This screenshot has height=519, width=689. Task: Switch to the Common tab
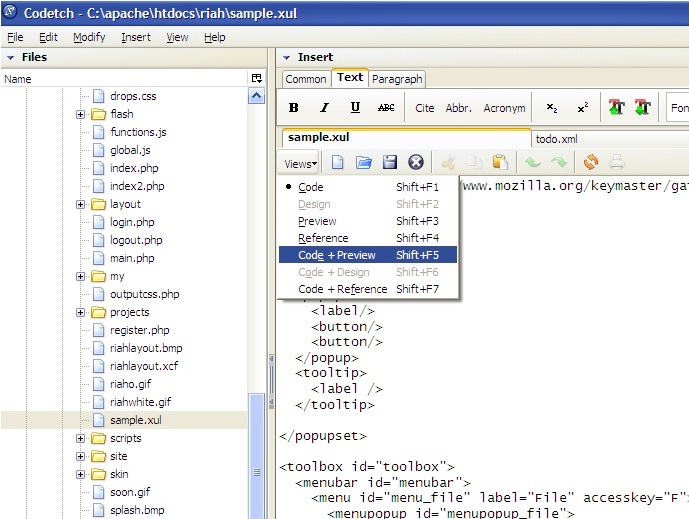pos(306,79)
